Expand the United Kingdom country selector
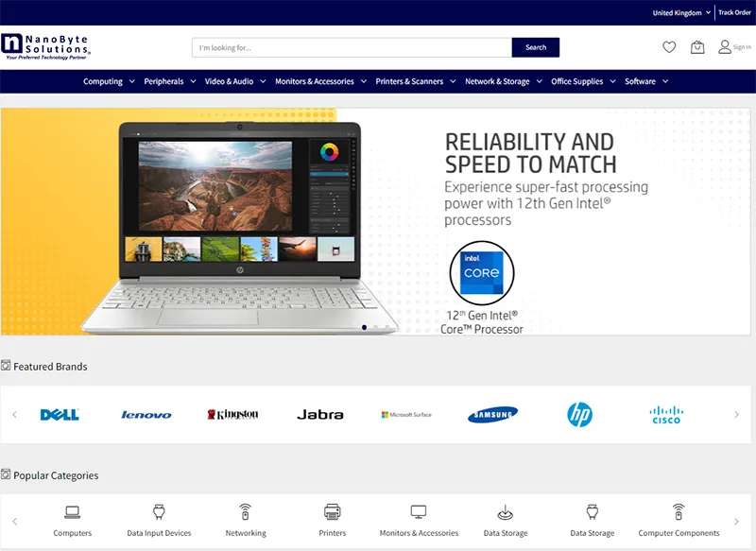Viewport: 756px width, 551px height. click(x=681, y=13)
